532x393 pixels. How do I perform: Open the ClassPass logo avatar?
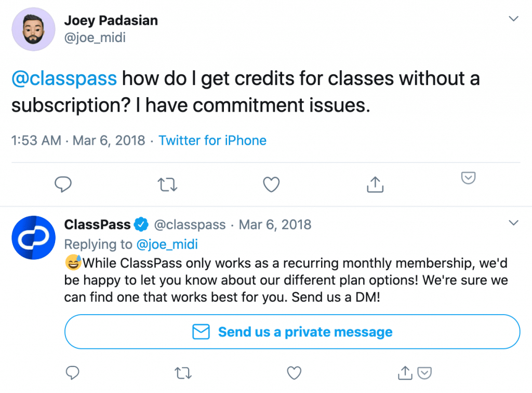[x=33, y=237]
